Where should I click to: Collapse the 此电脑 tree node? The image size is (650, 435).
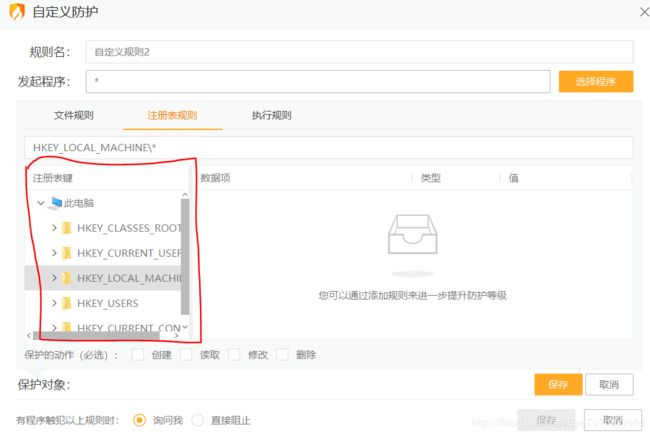[41, 203]
